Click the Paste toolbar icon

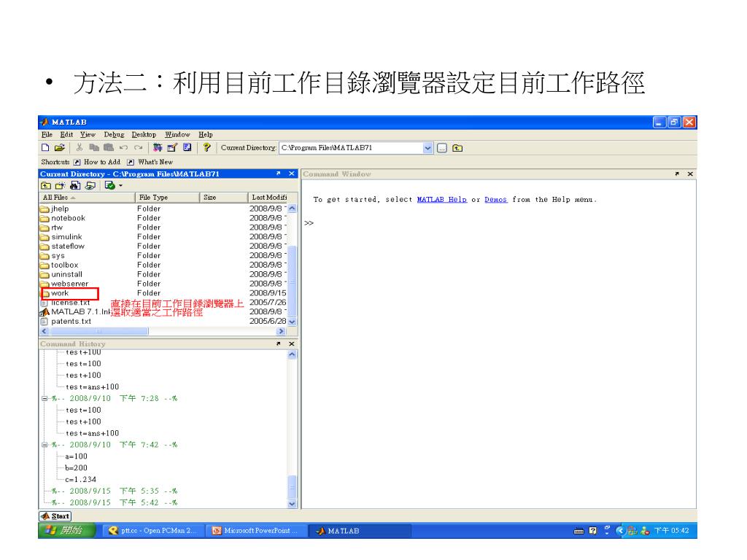click(x=109, y=147)
